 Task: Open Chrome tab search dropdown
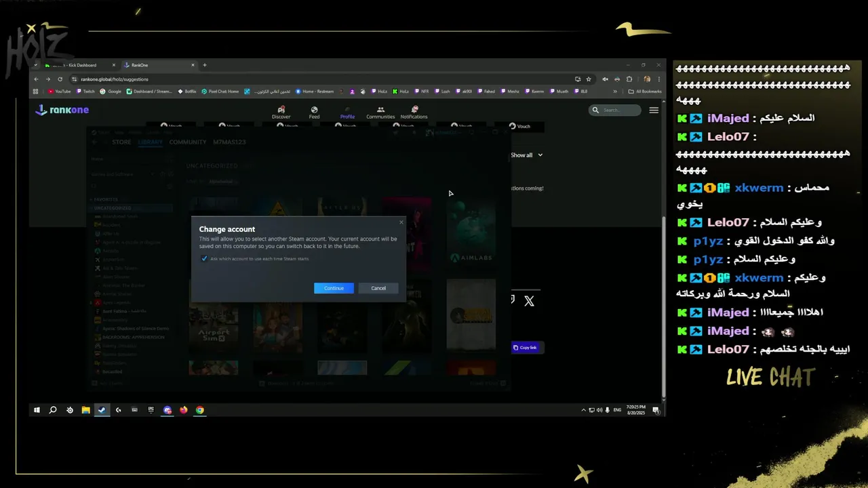(36, 65)
